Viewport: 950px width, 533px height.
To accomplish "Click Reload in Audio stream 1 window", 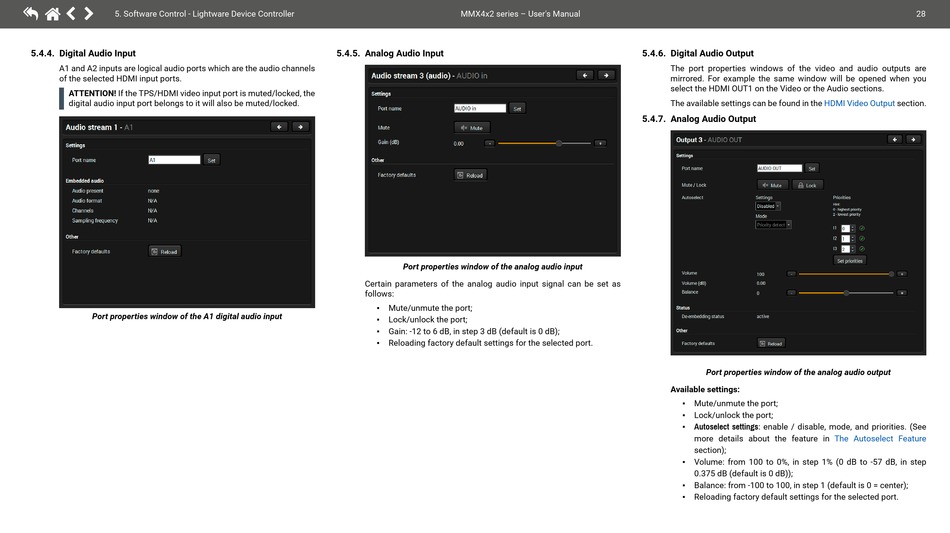I will [165, 251].
